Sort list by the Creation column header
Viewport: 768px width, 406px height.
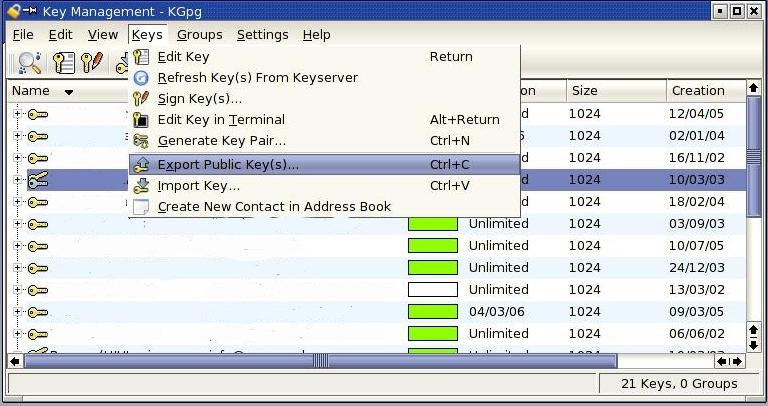pos(705,91)
